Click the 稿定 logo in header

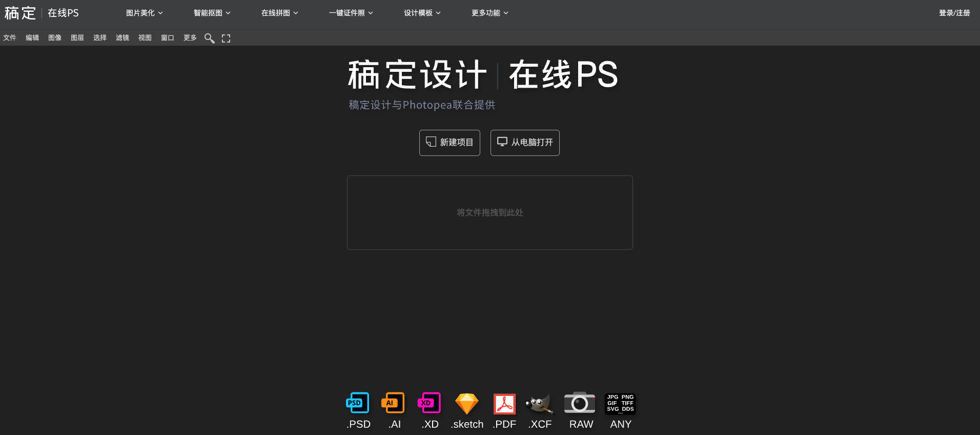pos(20,13)
